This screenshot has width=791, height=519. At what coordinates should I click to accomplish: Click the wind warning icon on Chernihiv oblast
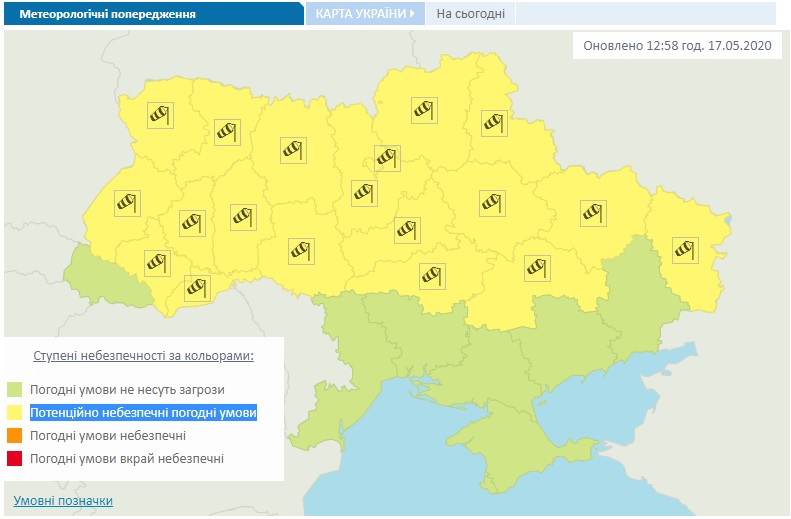(424, 110)
